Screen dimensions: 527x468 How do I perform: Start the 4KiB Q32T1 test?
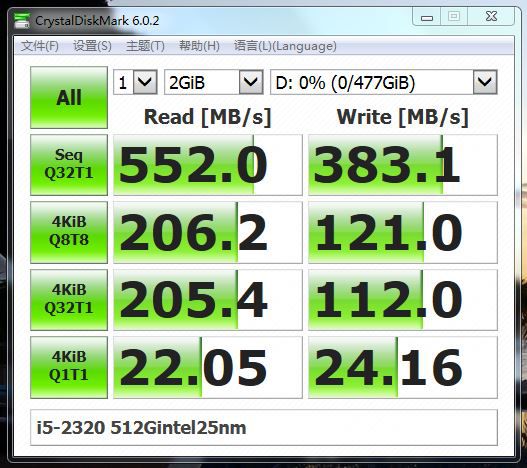coord(69,300)
